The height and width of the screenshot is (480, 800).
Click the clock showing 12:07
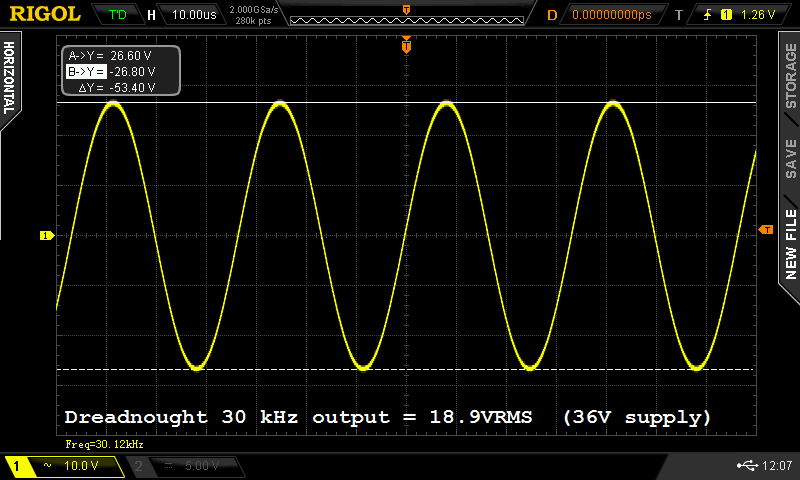777,465
